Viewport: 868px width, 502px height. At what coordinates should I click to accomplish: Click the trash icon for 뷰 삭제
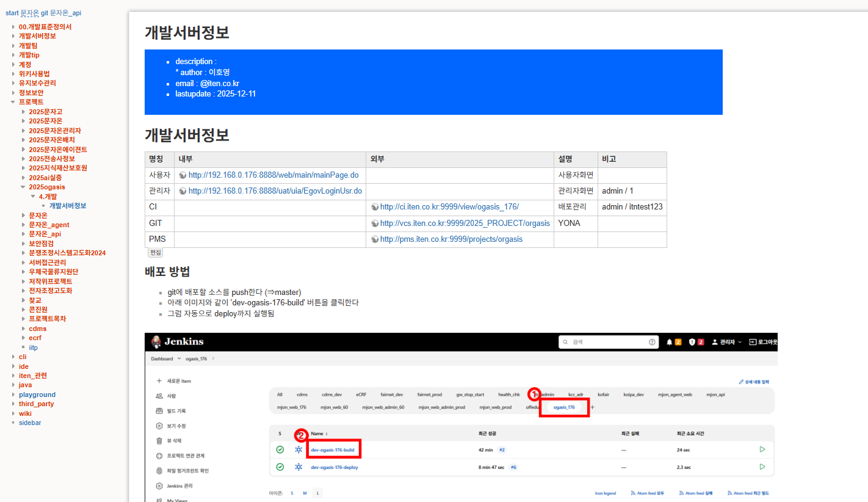pyautogui.click(x=159, y=441)
